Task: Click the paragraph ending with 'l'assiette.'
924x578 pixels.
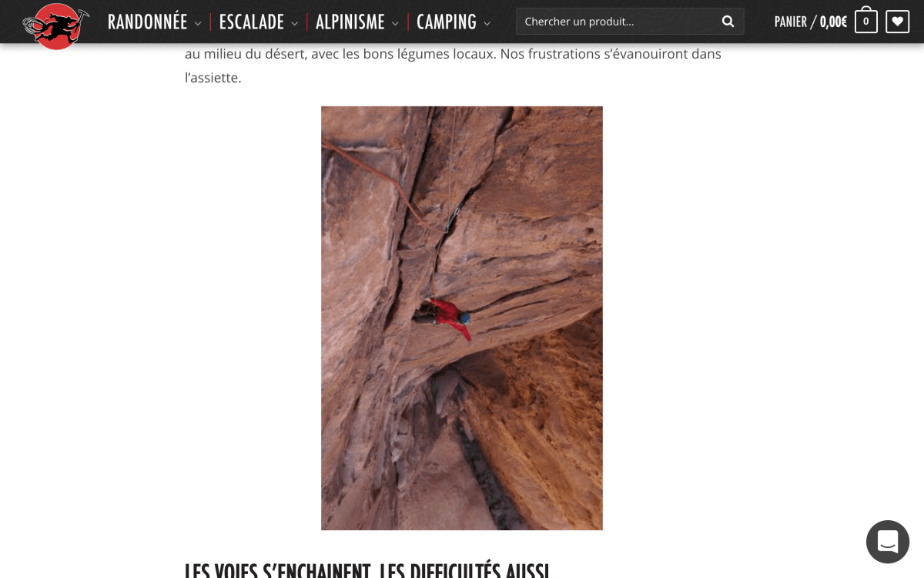Action: coord(454,66)
